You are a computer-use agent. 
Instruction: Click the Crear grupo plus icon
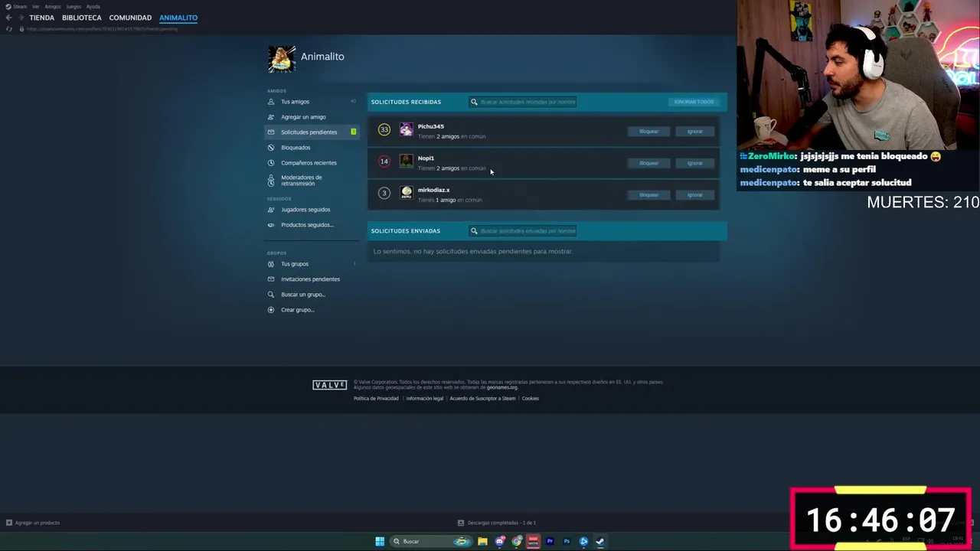[x=271, y=310]
